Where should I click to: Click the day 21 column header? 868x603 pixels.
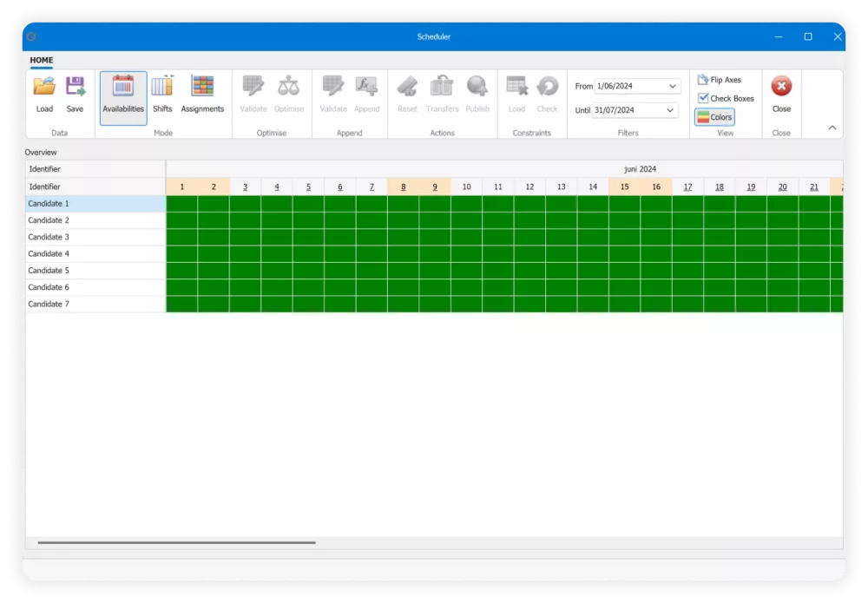(x=814, y=187)
